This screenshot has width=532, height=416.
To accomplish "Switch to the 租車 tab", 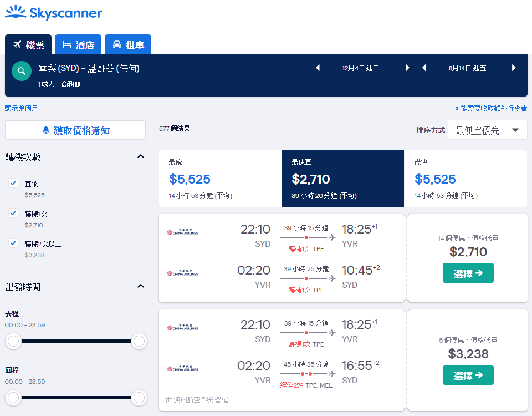I will click(x=128, y=44).
